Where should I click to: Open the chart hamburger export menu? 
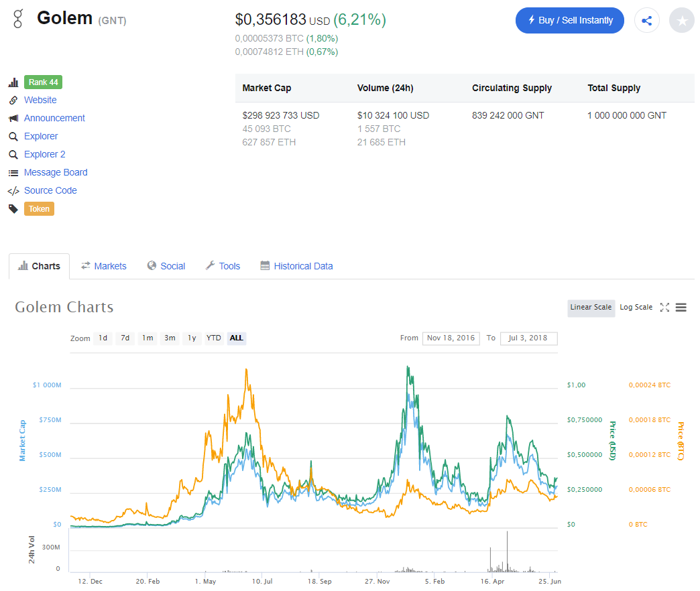pos(681,308)
